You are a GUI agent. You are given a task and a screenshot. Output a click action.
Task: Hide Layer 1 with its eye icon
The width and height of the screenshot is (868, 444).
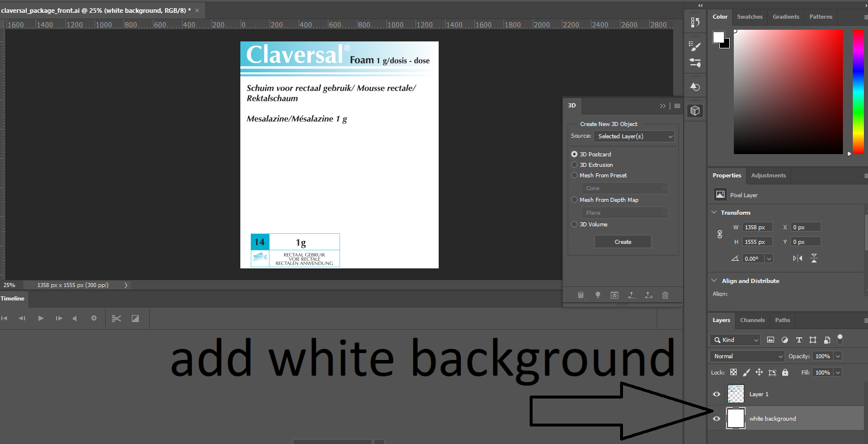coord(717,394)
